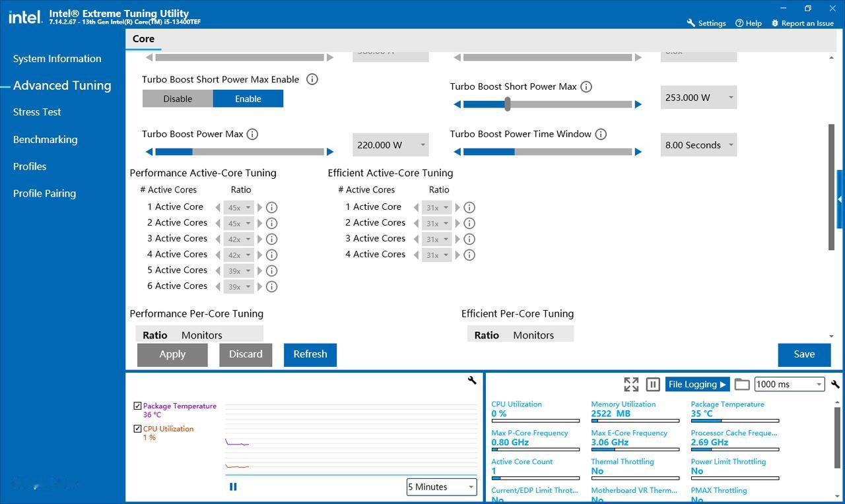Click the Turbo Boost Power Time Window slider track
845x504 pixels.
click(x=548, y=152)
